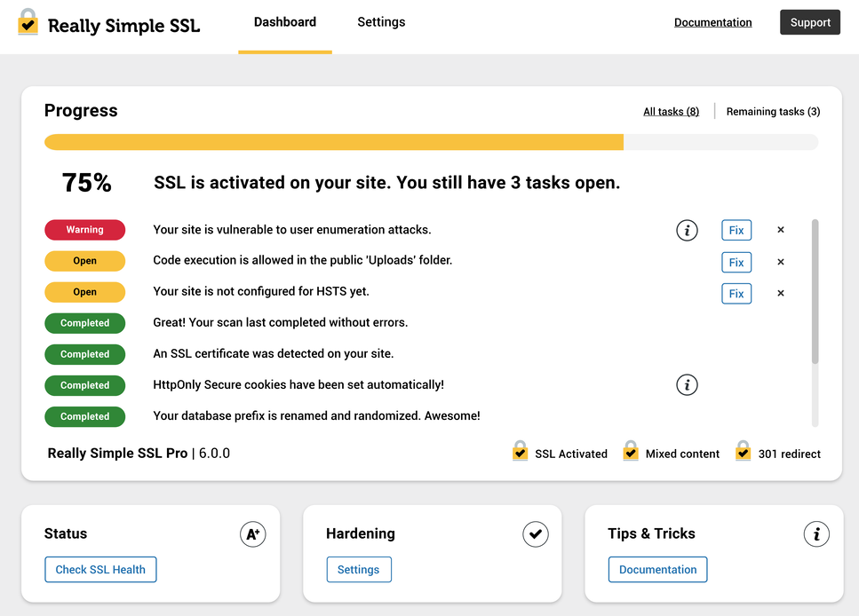Open info icon for user enumeration warning

click(687, 231)
